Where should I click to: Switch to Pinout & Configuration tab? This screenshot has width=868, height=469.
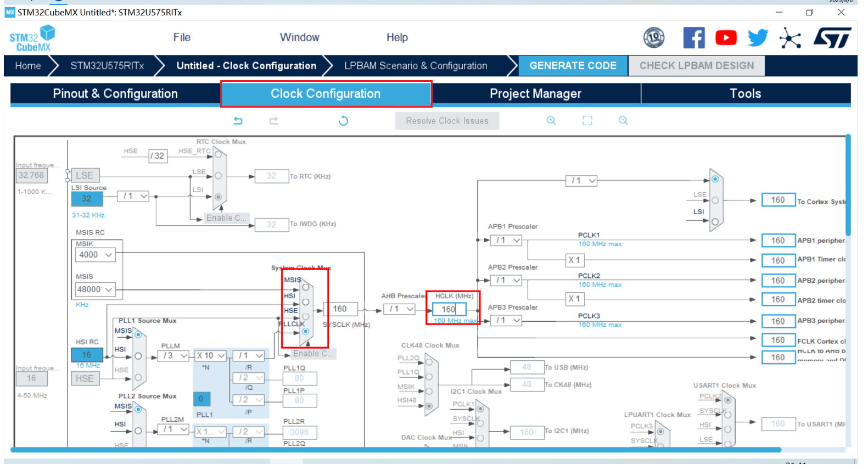[x=115, y=94]
